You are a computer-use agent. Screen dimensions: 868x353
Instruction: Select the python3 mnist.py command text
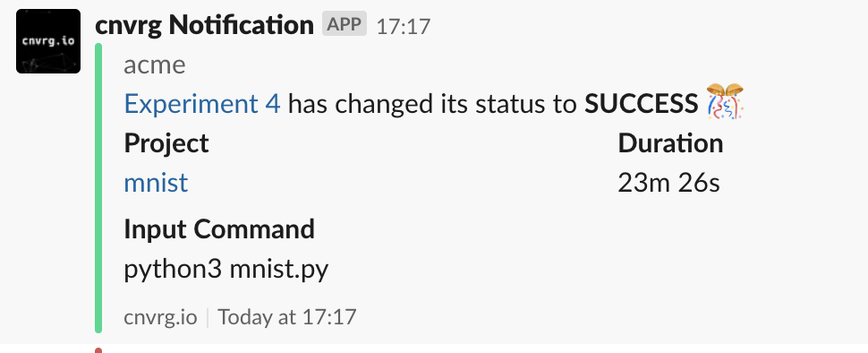click(x=226, y=270)
